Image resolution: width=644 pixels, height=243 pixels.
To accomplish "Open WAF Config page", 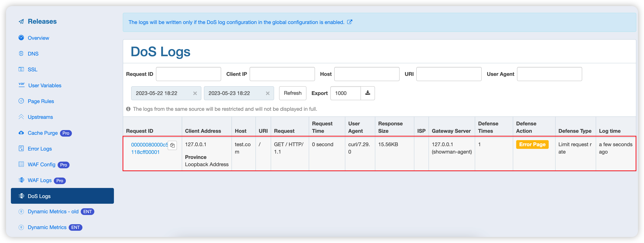I will pos(42,165).
